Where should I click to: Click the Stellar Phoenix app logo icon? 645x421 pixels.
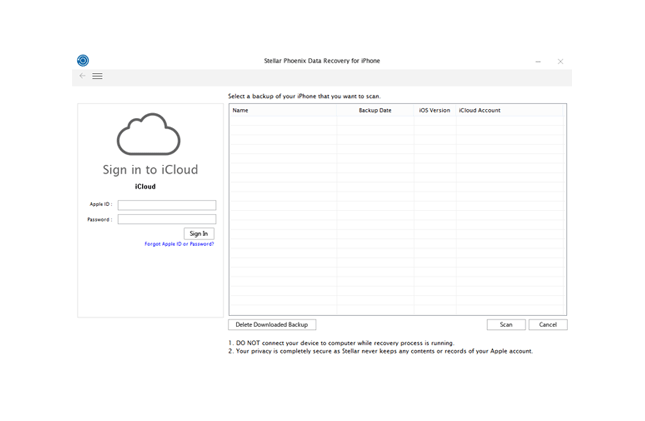(83, 60)
